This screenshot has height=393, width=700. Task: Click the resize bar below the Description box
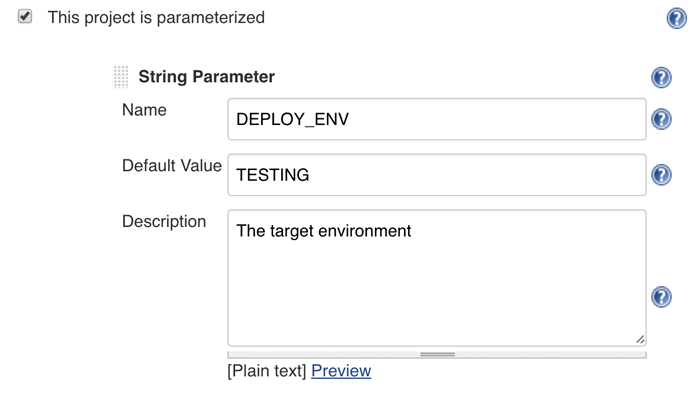[437, 355]
